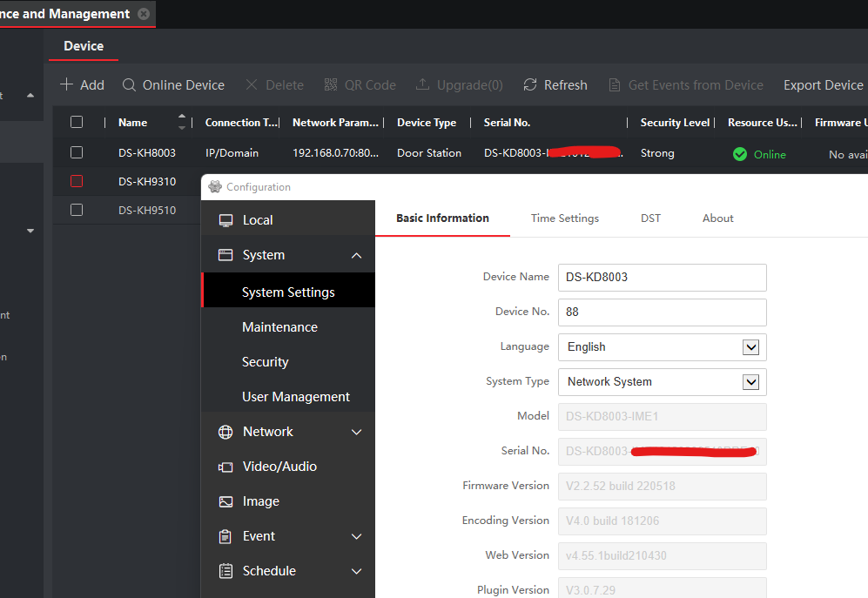Open Online Device search icon
This screenshot has width=868, height=598.
point(129,84)
